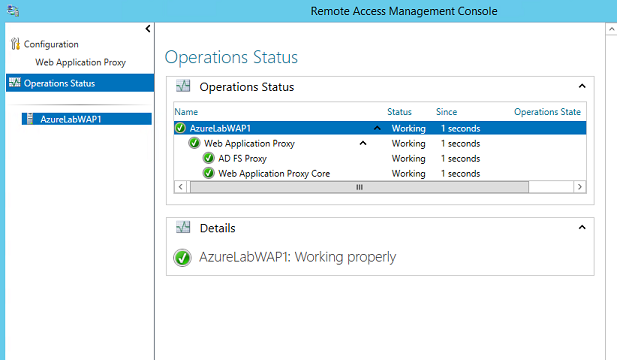
Task: Click '1 seconds' in AzureLabWAP1 row
Action: click(x=460, y=128)
